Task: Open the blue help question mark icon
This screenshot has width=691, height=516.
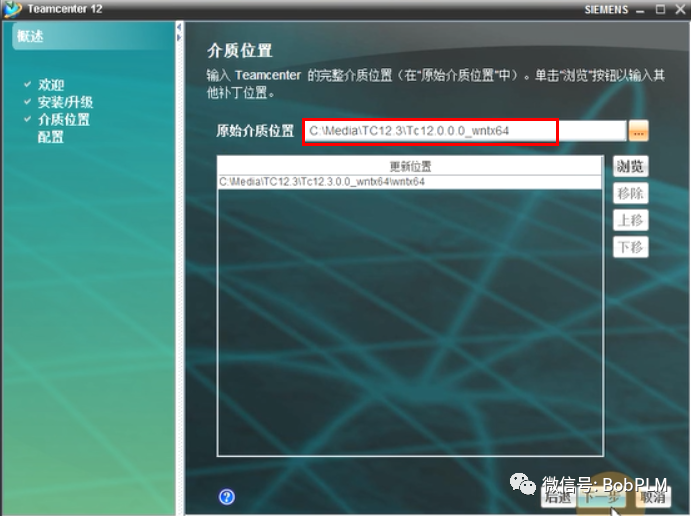Action: tap(227, 497)
